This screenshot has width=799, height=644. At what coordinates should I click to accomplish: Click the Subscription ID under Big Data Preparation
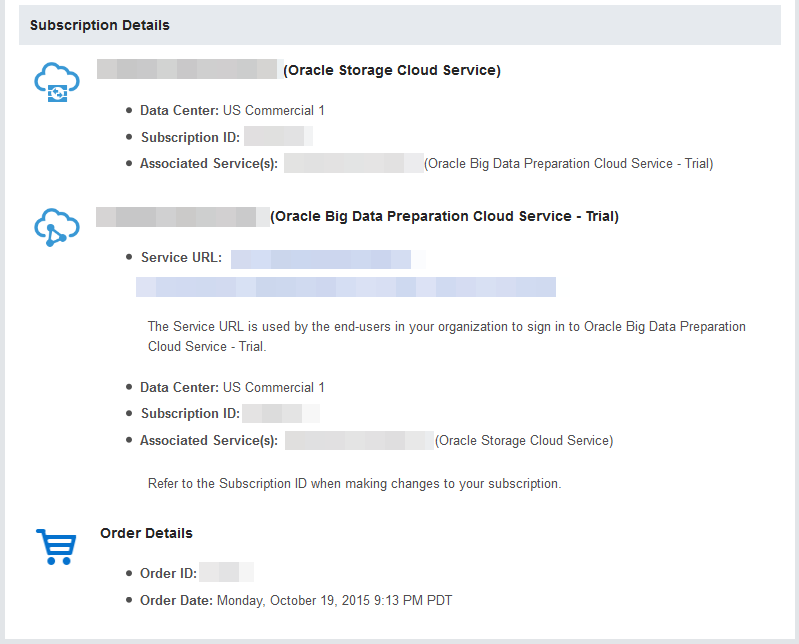click(279, 413)
